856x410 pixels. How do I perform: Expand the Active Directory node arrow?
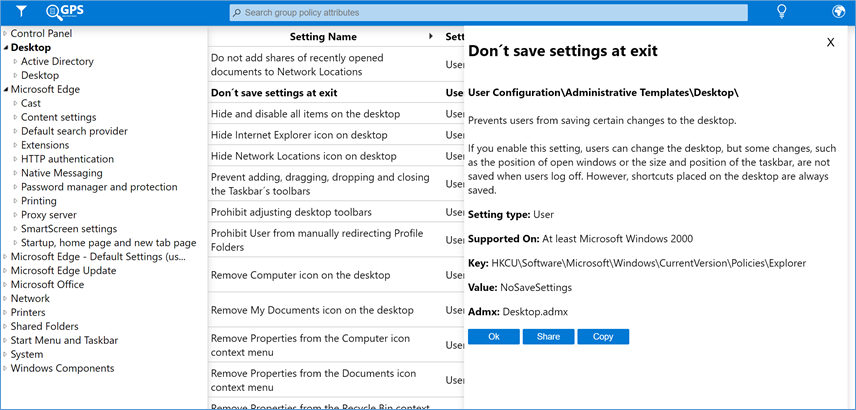click(16, 62)
